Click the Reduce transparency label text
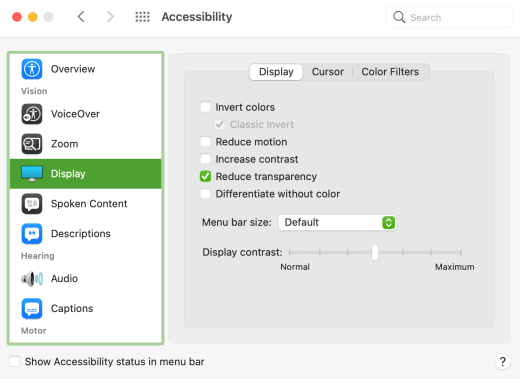 click(266, 176)
